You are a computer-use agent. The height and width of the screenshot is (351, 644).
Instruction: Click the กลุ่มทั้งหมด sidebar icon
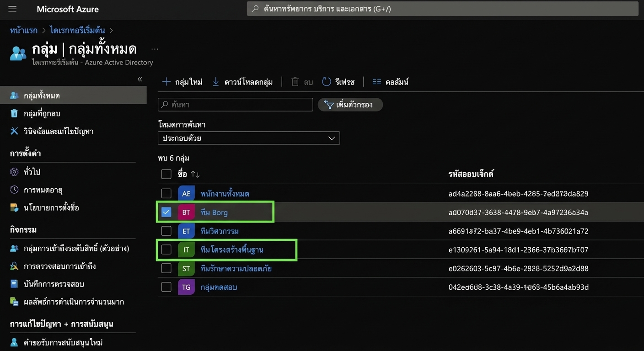pos(15,96)
